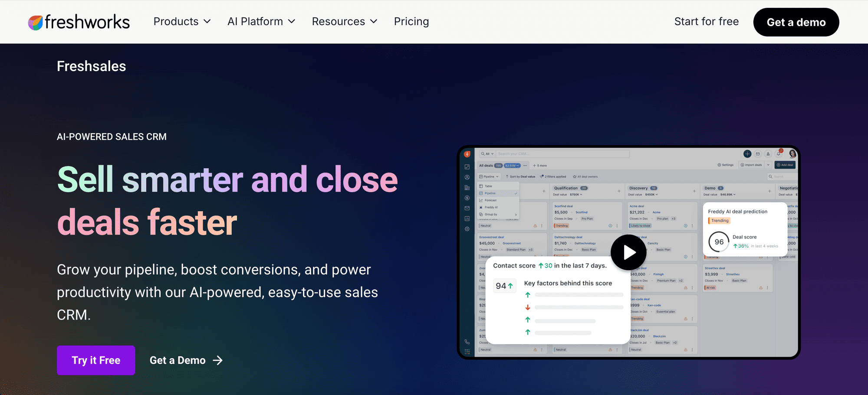Click the mail icon in the video preview header
Viewport: 868px width, 395px height.
click(x=758, y=153)
